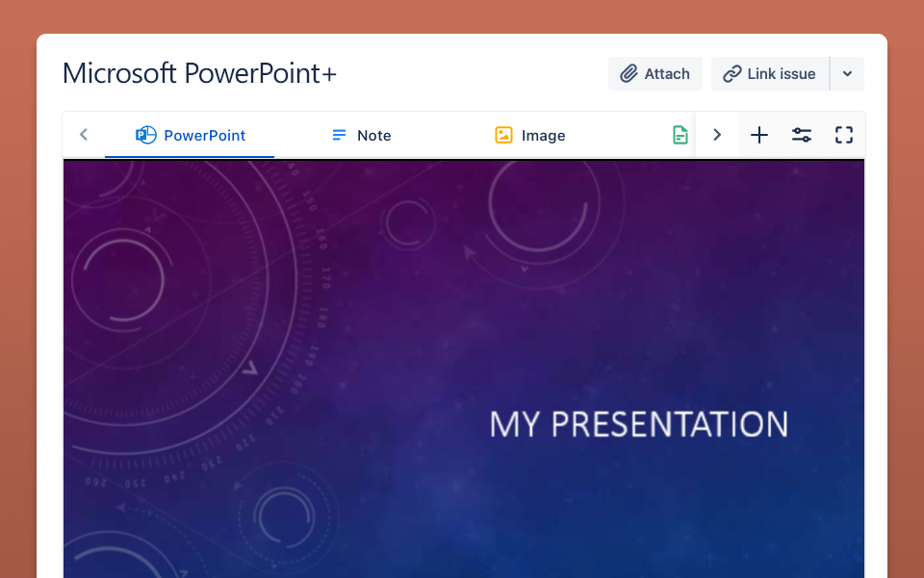
Task: Show more tabs with the right chevron
Action: (x=716, y=135)
